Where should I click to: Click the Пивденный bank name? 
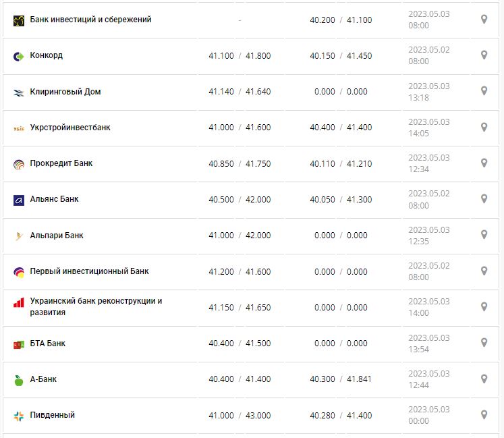click(53, 415)
